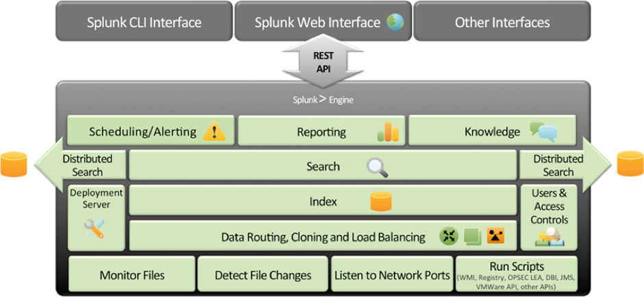Viewport: 644px width, 297px height.
Task: Click the users group icon under Access Controls
Action: pos(548,238)
